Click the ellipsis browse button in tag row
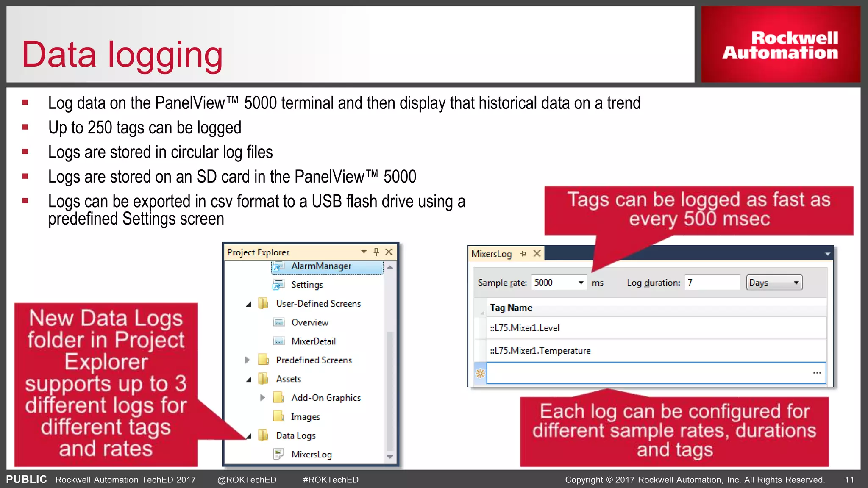Screen dimensions: 868x488 coord(817,373)
